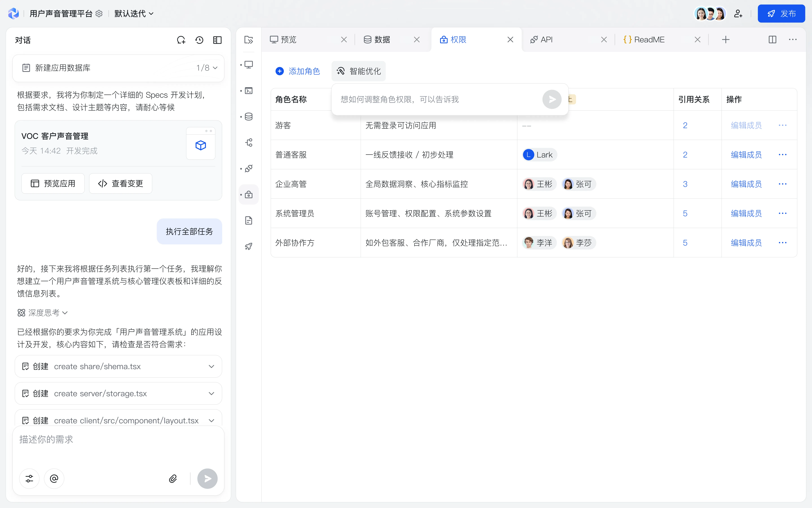Switch to the ReadME tab

tap(644, 40)
